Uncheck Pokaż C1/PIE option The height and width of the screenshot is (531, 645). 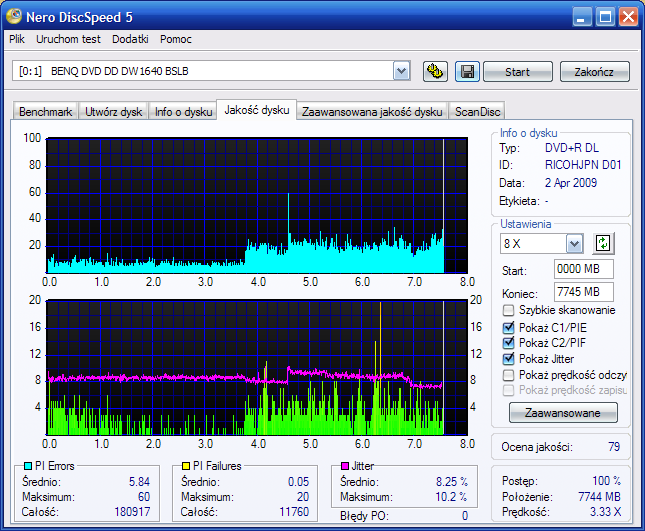pos(509,328)
